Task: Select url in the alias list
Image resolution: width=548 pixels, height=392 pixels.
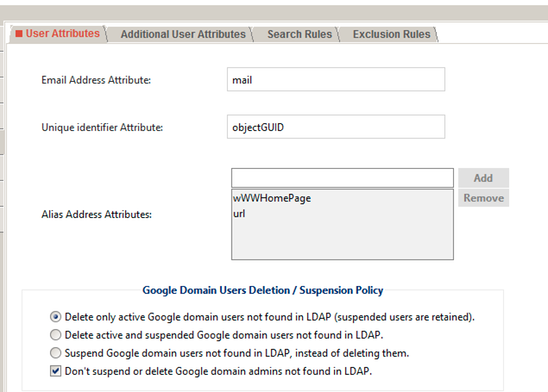Action: (x=239, y=213)
